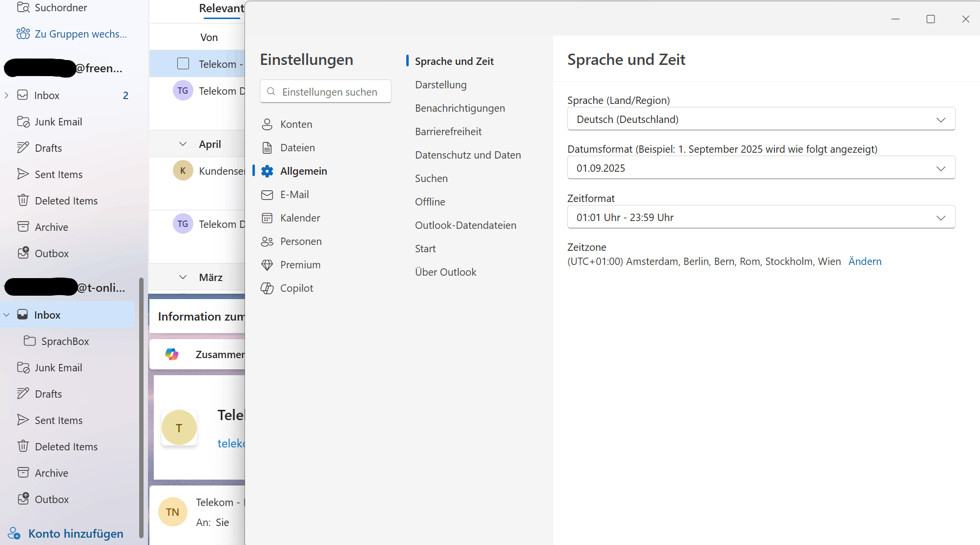Open the Datumsformat dropdown
980x545 pixels.
(x=761, y=168)
